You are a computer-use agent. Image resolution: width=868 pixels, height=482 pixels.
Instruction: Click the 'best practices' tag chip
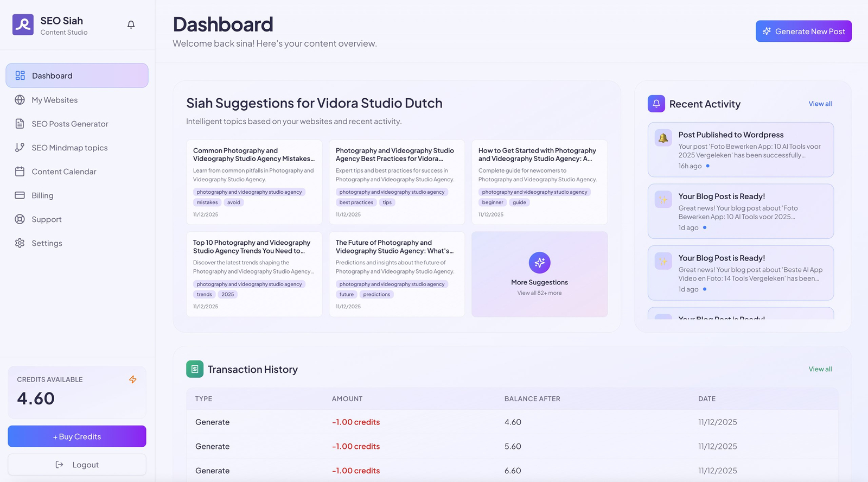pos(356,202)
